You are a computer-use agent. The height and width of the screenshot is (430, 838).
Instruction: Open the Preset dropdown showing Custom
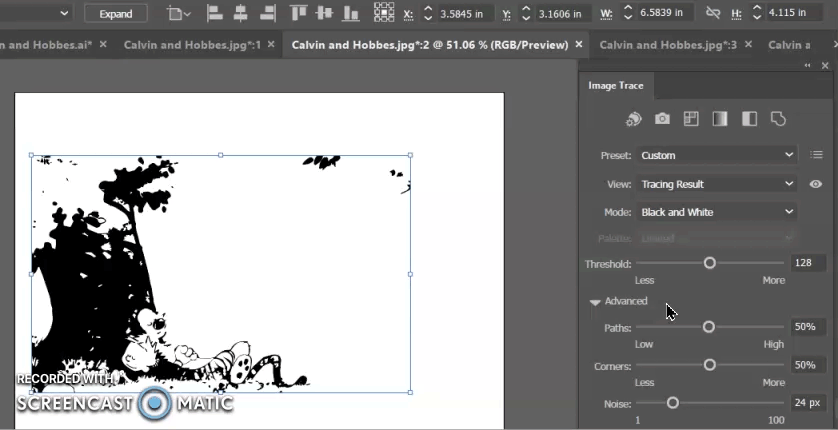click(716, 155)
